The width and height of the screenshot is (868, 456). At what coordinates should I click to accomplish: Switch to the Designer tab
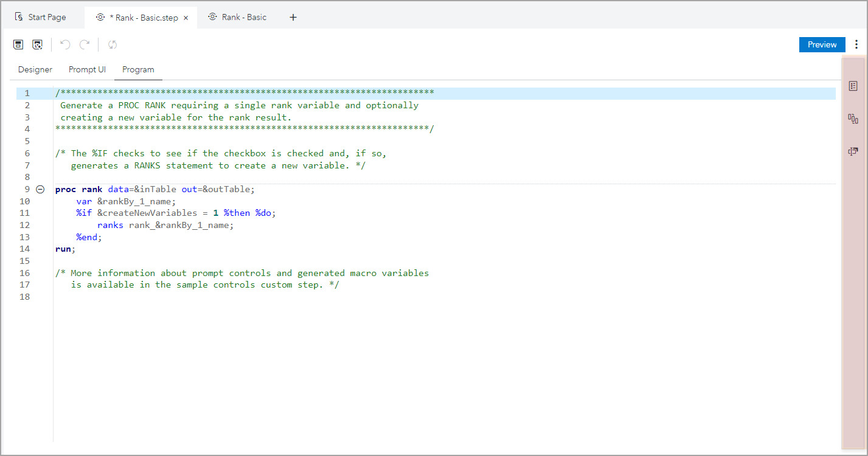point(35,69)
